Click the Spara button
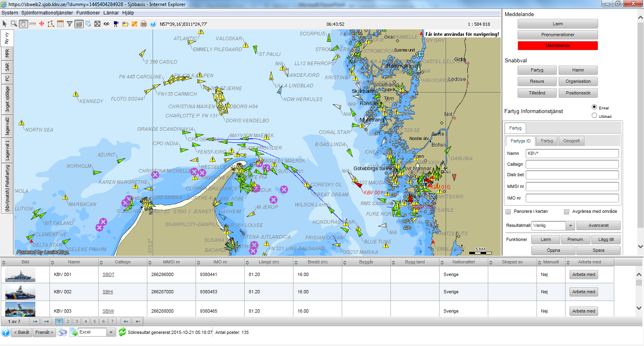644x346 pixels. [598, 250]
